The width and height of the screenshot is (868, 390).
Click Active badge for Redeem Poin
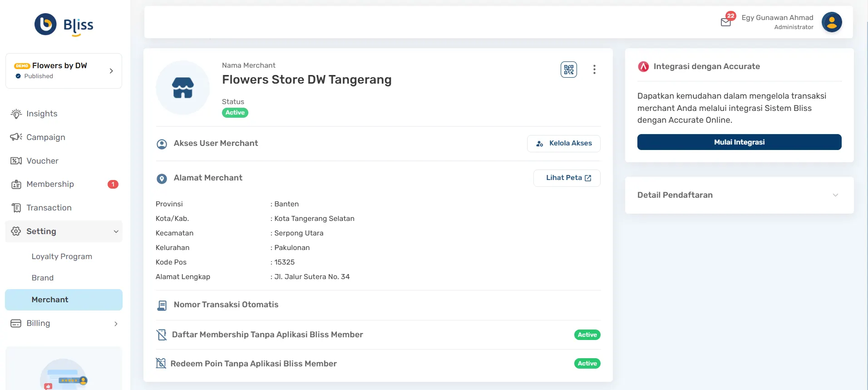click(587, 363)
